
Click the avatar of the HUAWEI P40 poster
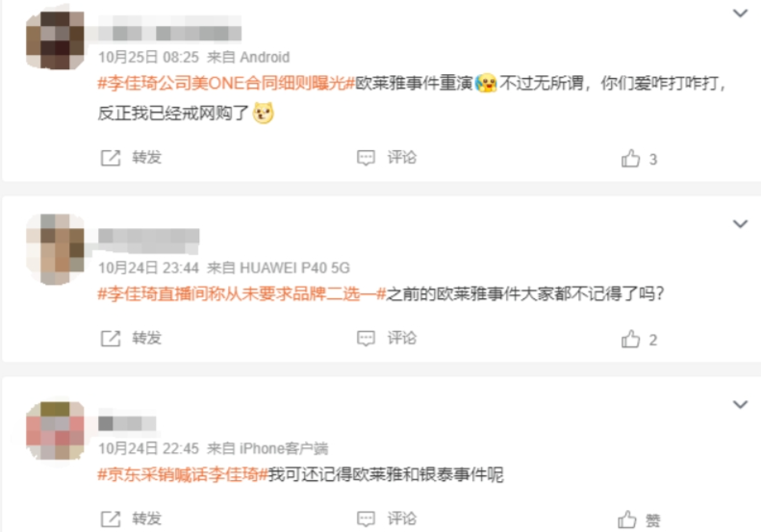click(55, 249)
